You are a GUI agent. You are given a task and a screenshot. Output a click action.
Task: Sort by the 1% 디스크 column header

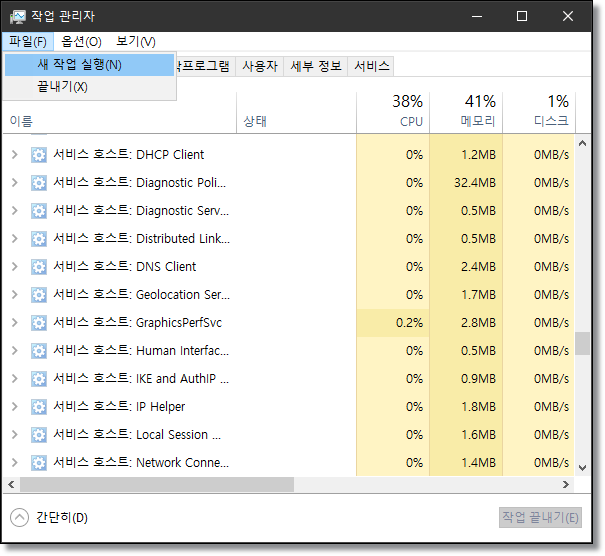pyautogui.click(x=539, y=113)
